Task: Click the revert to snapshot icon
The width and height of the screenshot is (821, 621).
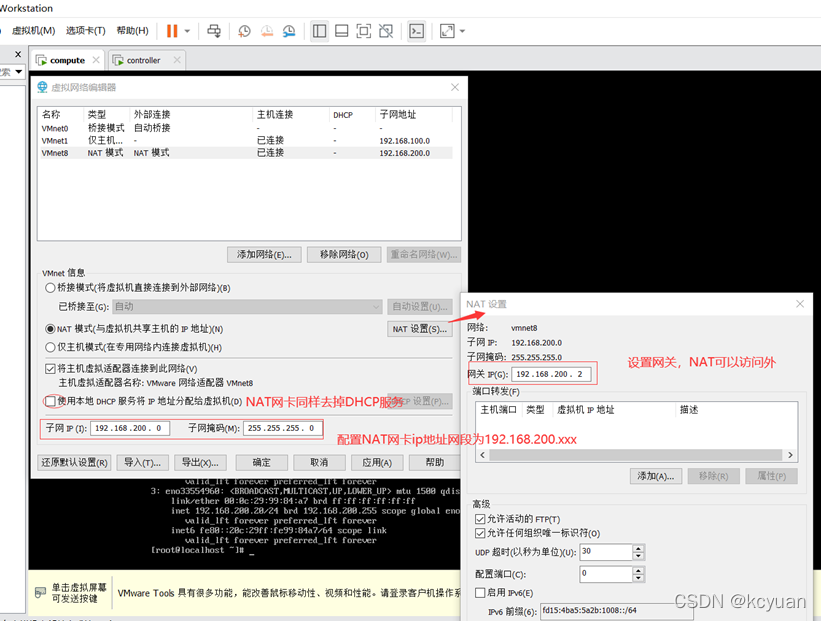Action: tap(267, 31)
